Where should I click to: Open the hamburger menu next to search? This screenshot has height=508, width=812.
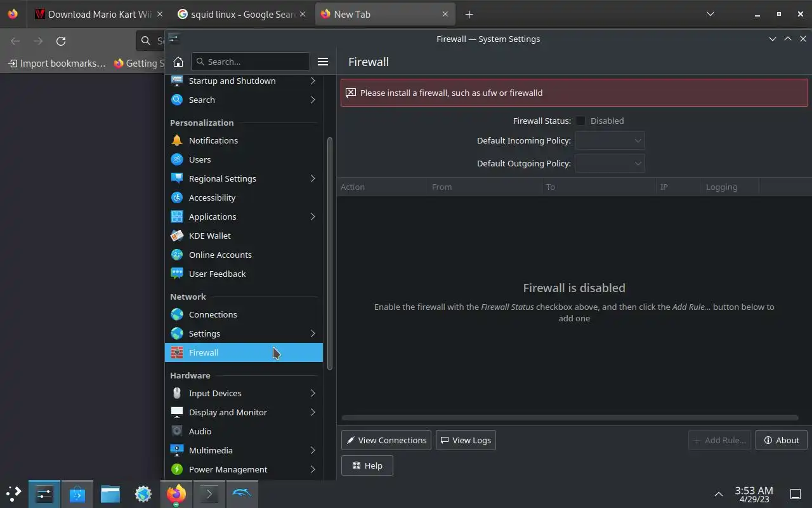[323, 62]
